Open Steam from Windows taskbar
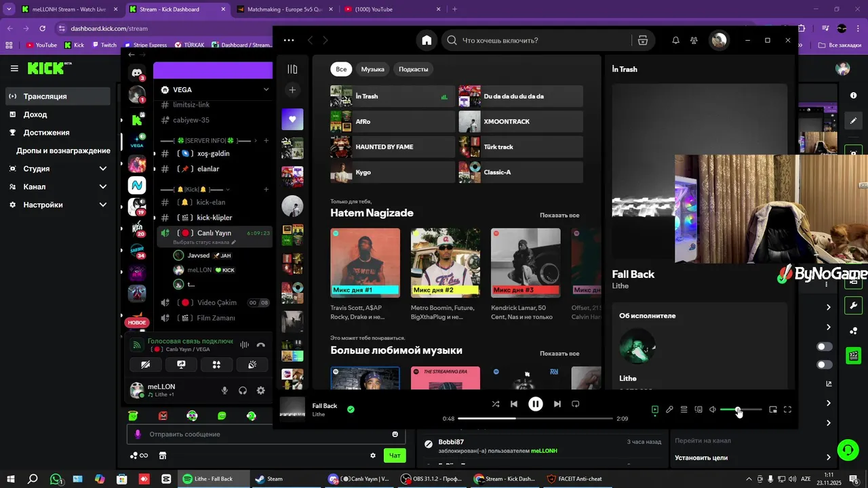The height and width of the screenshot is (488, 868). point(269,479)
